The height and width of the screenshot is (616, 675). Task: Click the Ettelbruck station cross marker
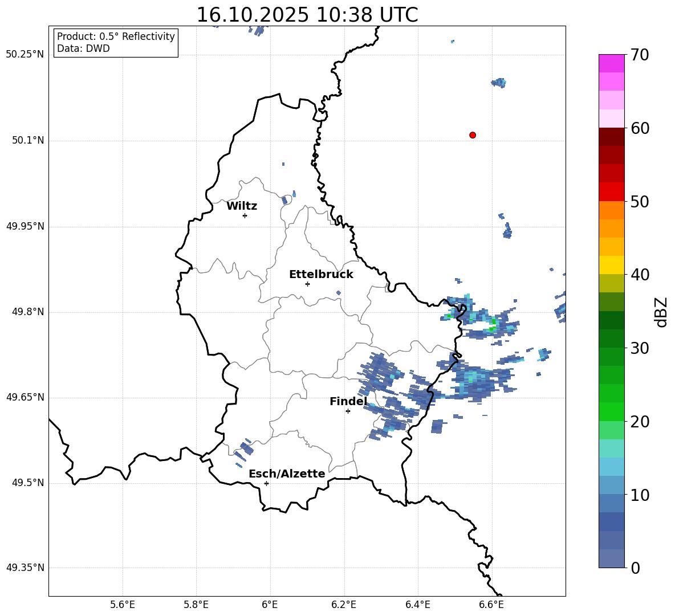(307, 284)
